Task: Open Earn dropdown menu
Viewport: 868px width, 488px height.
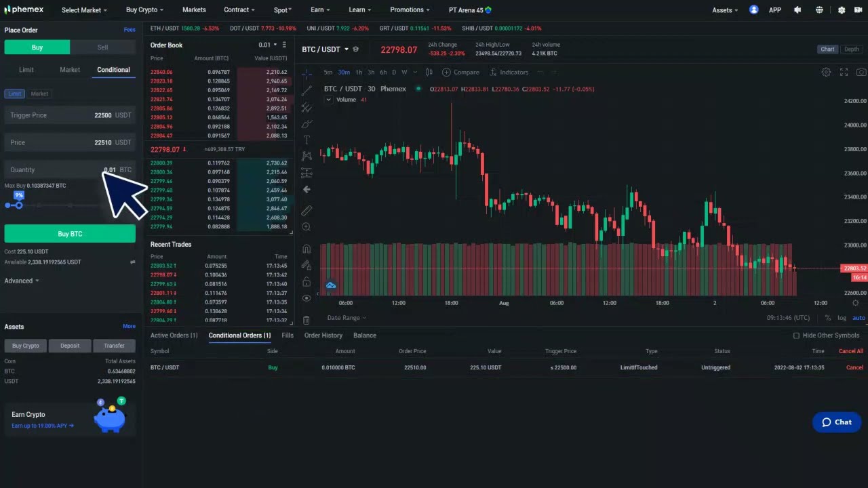Action: 320,10
